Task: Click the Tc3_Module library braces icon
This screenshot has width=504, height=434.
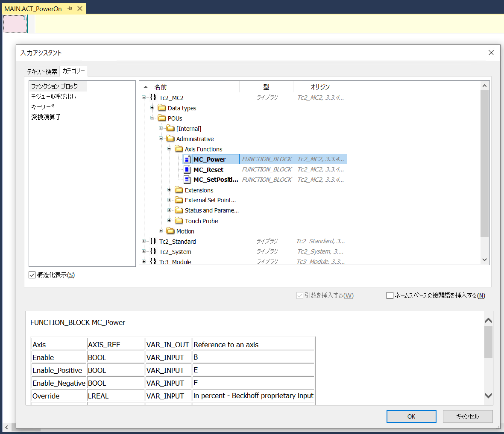Action: point(153,262)
